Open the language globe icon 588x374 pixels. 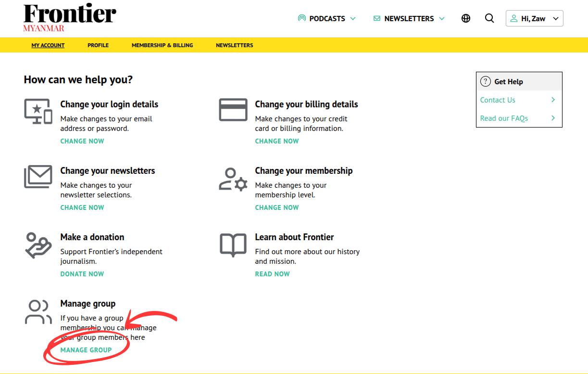point(465,18)
